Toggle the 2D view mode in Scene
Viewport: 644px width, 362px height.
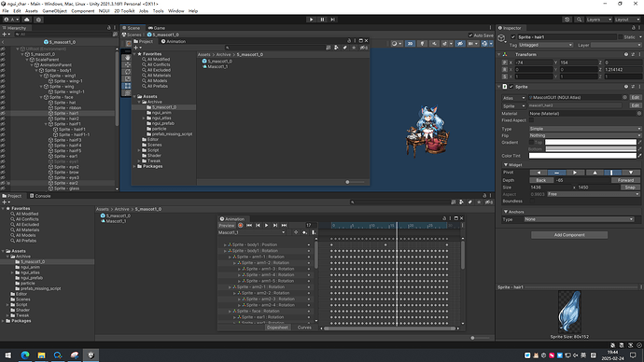410,44
